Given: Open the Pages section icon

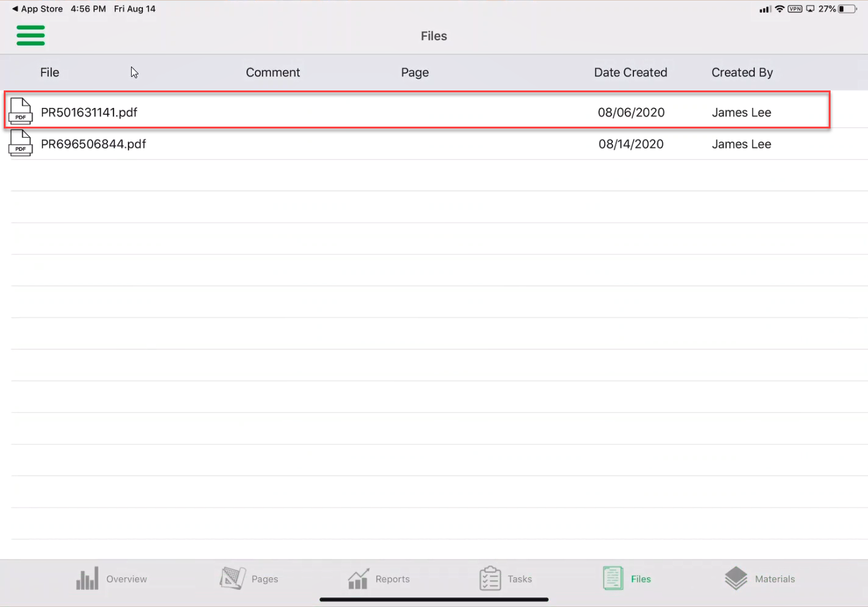Looking at the screenshot, I should (x=232, y=578).
